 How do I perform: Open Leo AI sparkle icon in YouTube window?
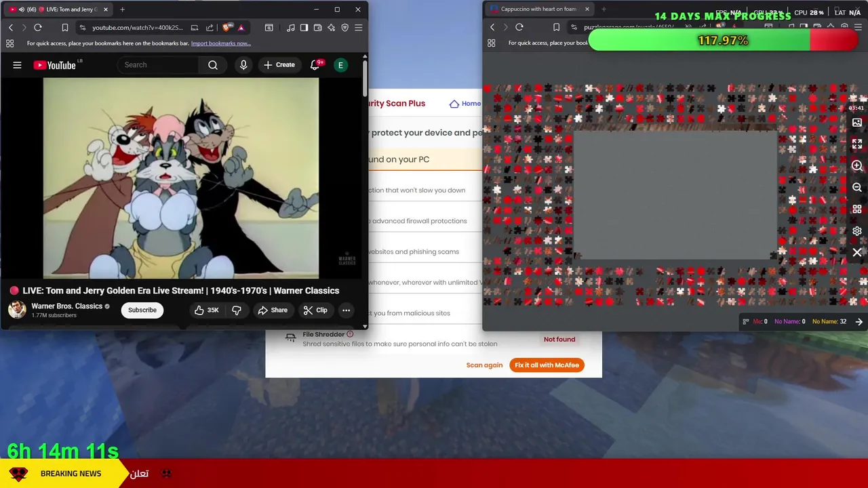pos(331,28)
